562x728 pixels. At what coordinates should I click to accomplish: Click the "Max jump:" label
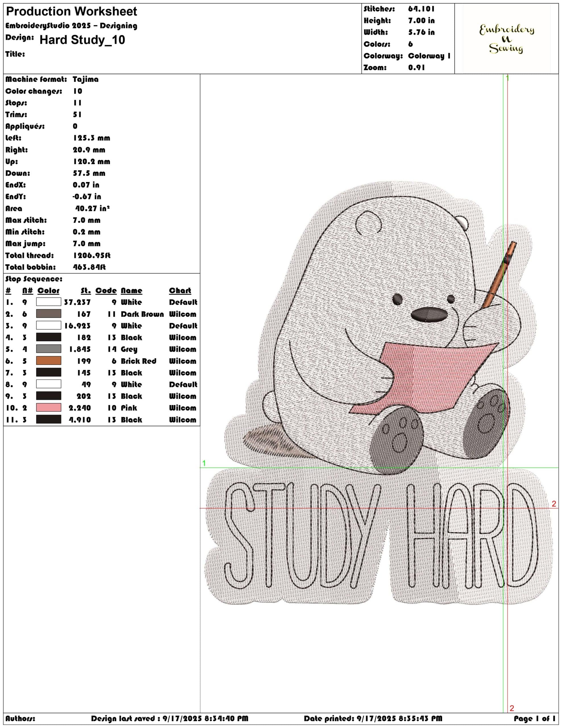[25, 244]
